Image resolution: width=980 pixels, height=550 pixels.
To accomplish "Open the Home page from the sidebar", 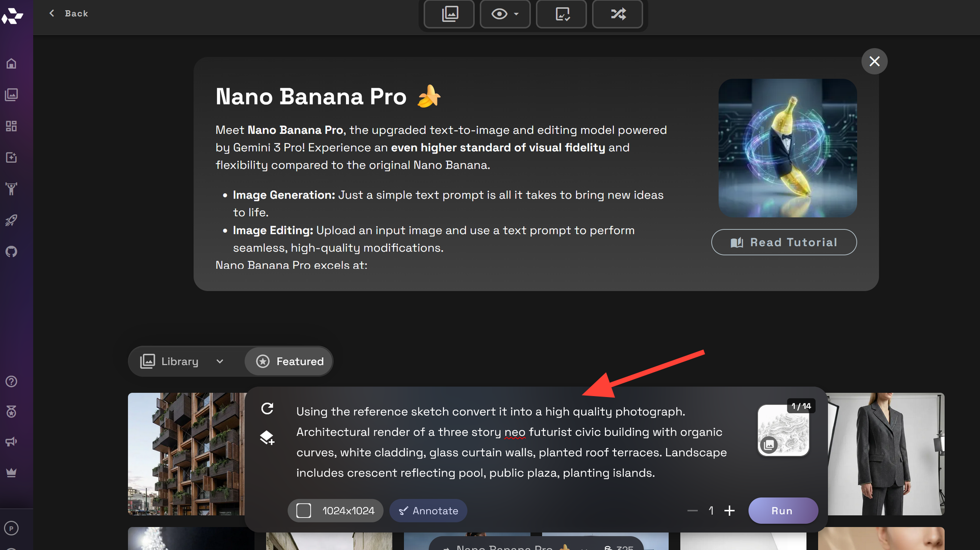I will click(11, 63).
